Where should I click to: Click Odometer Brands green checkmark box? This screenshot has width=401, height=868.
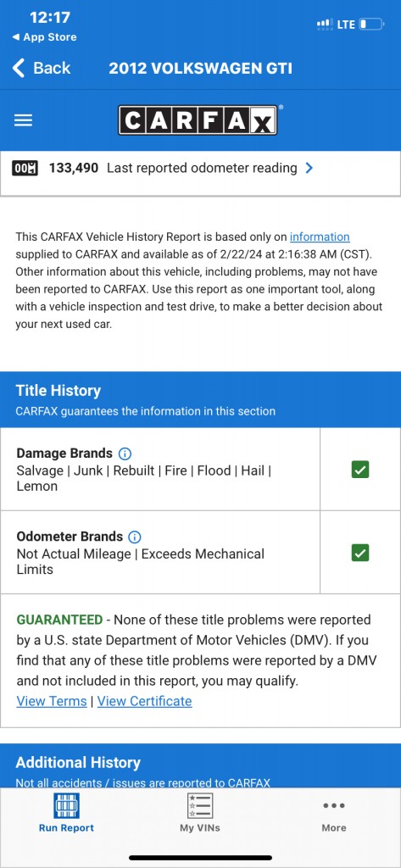pos(360,553)
